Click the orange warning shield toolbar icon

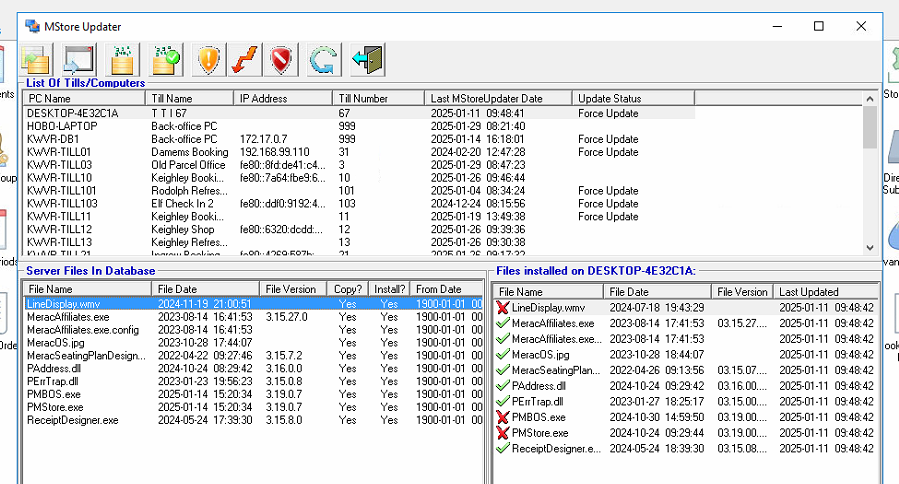click(209, 59)
